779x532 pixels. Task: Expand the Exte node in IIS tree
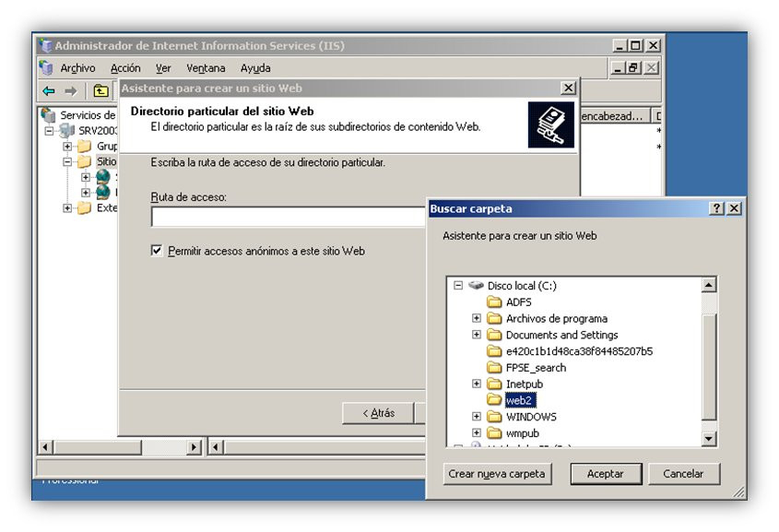click(67, 208)
